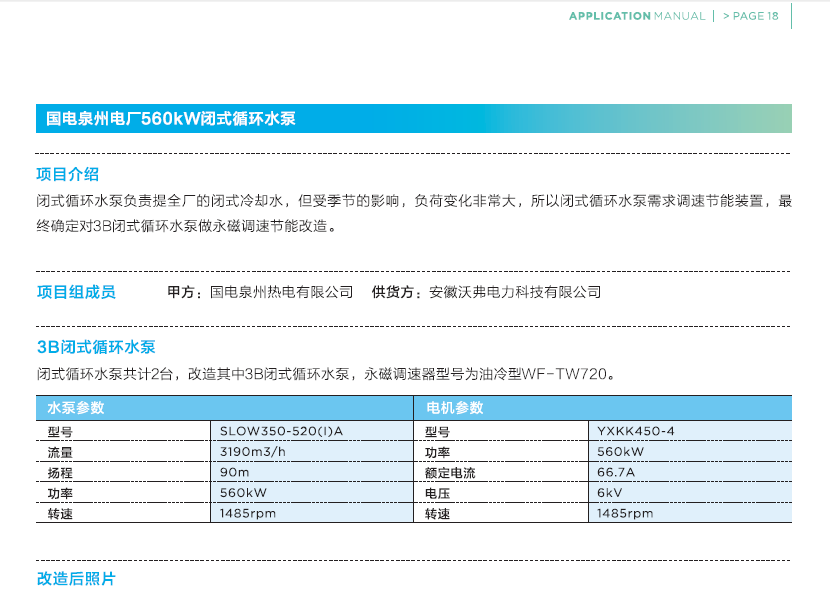Click the 额定电流 row label
The width and height of the screenshot is (830, 597).
pos(450,473)
